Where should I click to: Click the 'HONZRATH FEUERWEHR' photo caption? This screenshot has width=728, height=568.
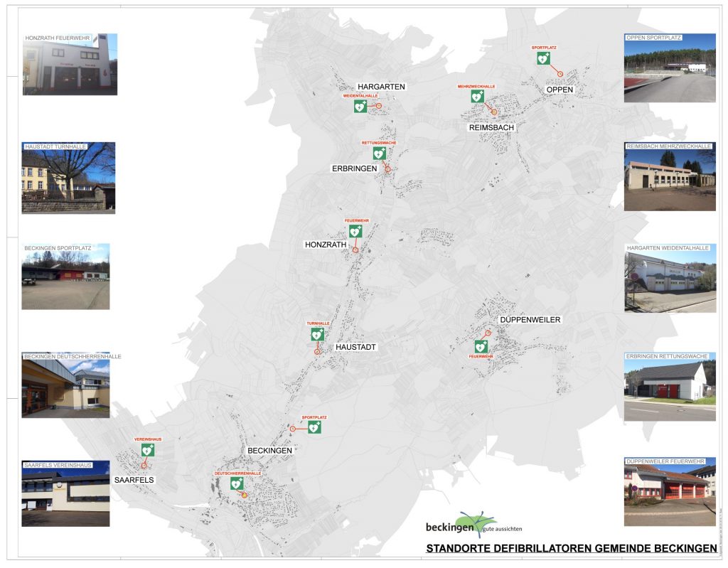tap(58, 38)
